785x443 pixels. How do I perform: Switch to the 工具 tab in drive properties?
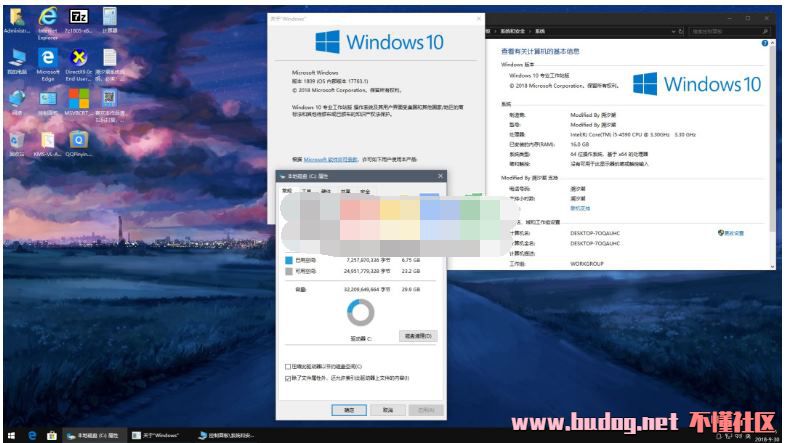308,190
